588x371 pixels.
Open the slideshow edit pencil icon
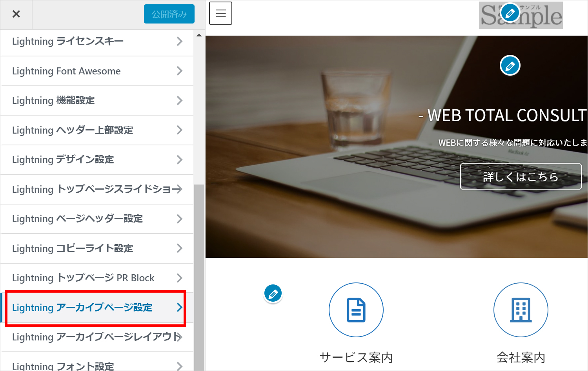coord(510,65)
